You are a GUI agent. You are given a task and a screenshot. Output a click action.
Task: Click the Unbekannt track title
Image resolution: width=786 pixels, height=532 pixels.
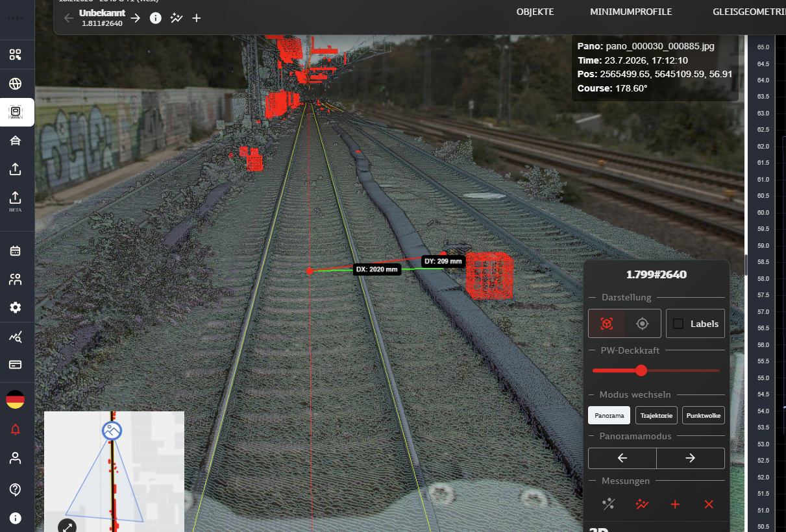[102, 13]
